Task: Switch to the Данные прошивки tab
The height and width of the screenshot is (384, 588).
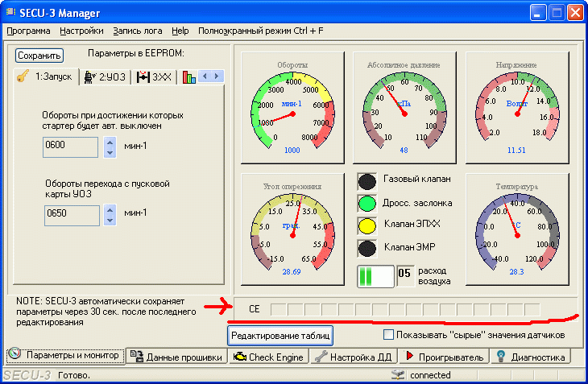Action: (176, 357)
